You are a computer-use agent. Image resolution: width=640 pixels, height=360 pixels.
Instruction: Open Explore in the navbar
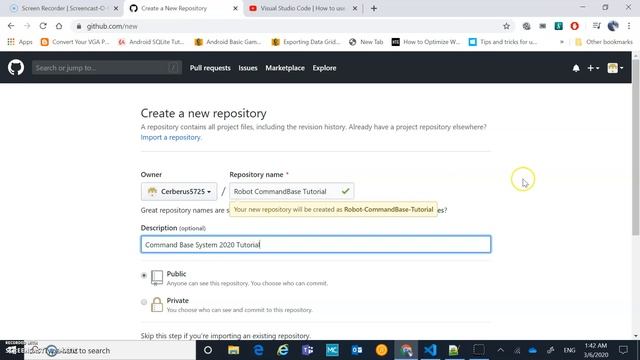point(324,68)
